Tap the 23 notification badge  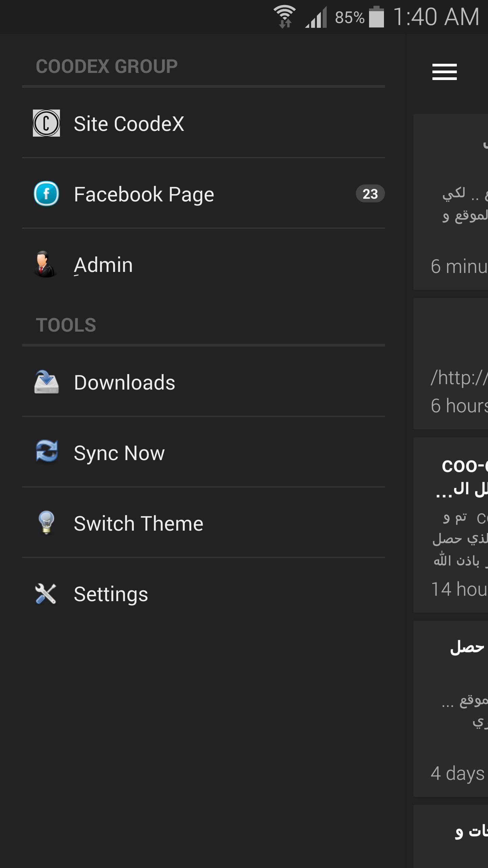click(x=370, y=194)
